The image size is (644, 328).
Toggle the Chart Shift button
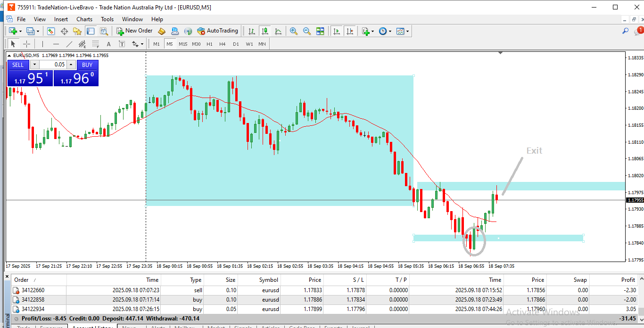(350, 31)
